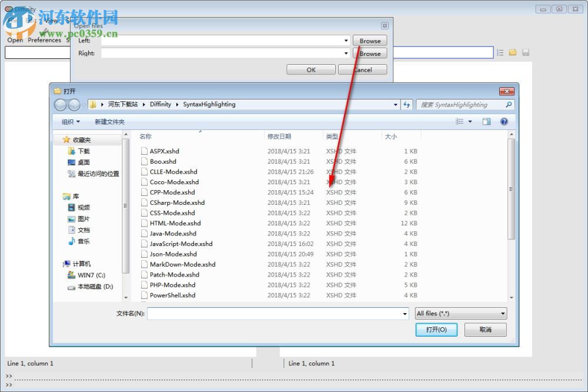Click OK in the Open files dialog

click(311, 70)
